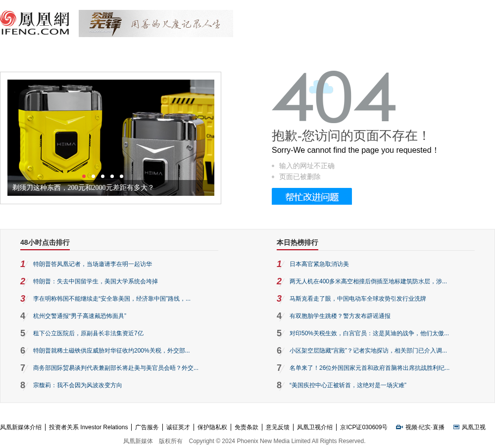Open the HEIMA shaver carousel image
Screen dimensions: 495x448
click(x=111, y=137)
